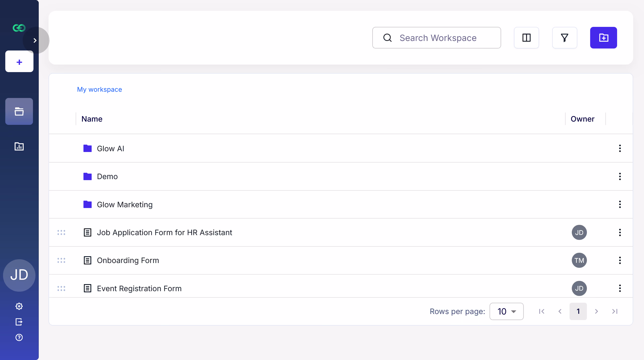
Task: Sort by the Owner column header
Action: click(x=582, y=119)
